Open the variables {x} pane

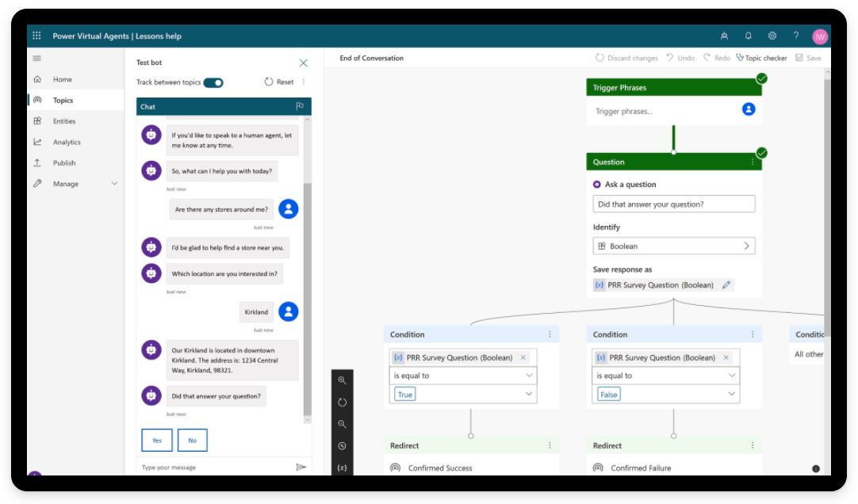pos(342,468)
